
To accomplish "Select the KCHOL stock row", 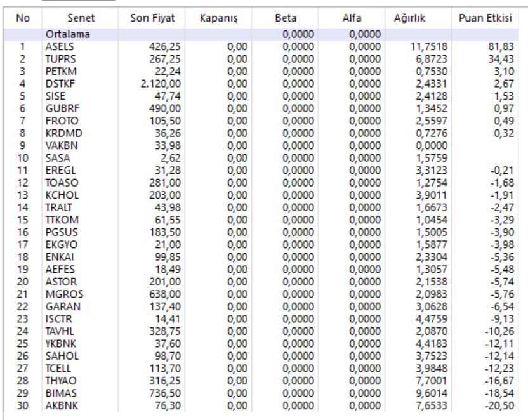I will (261, 195).
